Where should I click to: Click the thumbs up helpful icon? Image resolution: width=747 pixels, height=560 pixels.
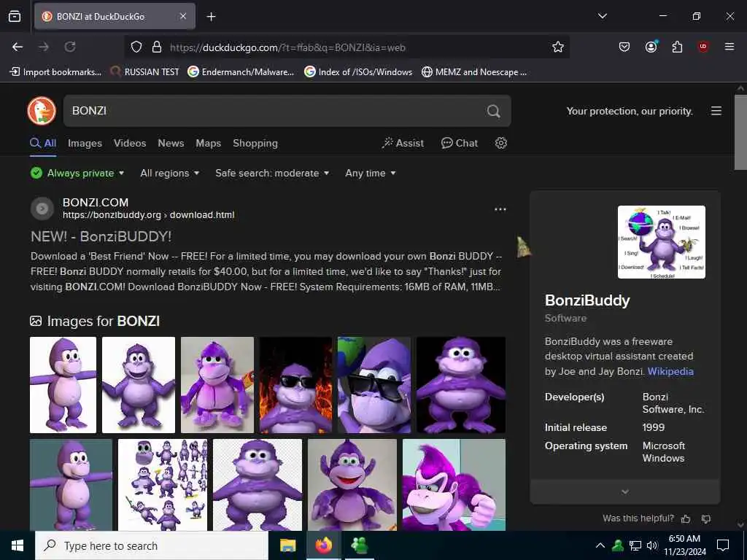[686, 518]
